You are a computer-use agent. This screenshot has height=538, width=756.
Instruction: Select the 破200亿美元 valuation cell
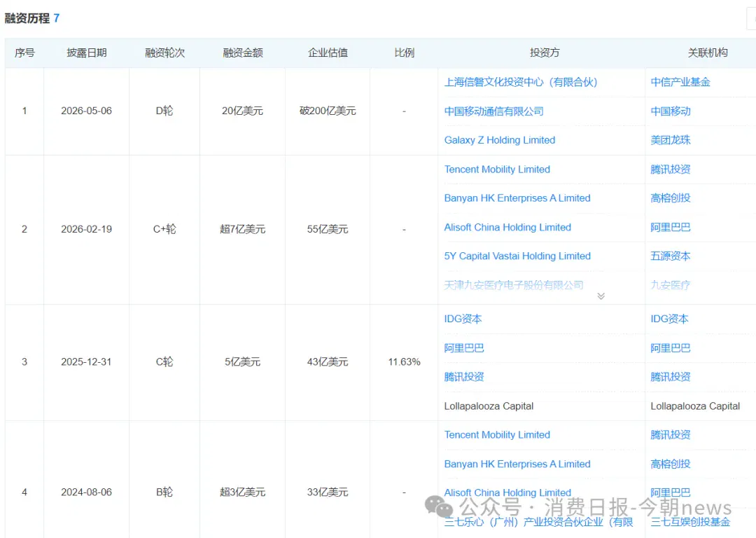point(328,111)
